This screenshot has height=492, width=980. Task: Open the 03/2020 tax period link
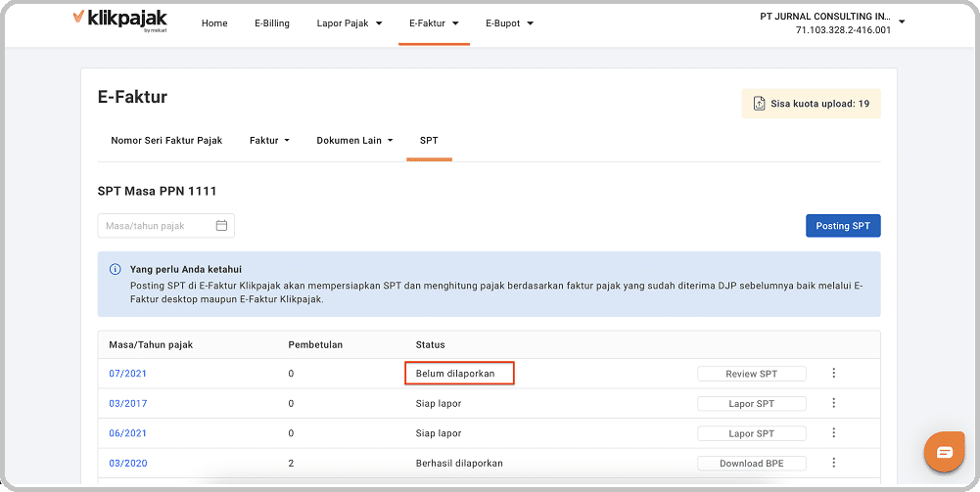click(128, 464)
